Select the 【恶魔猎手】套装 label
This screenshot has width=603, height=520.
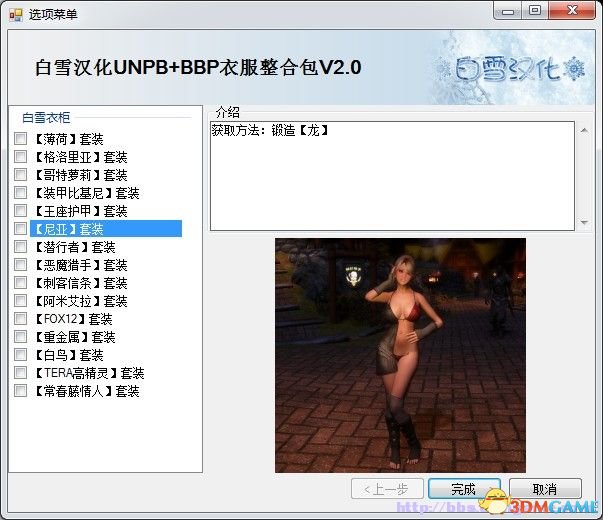pyautogui.click(x=81, y=265)
